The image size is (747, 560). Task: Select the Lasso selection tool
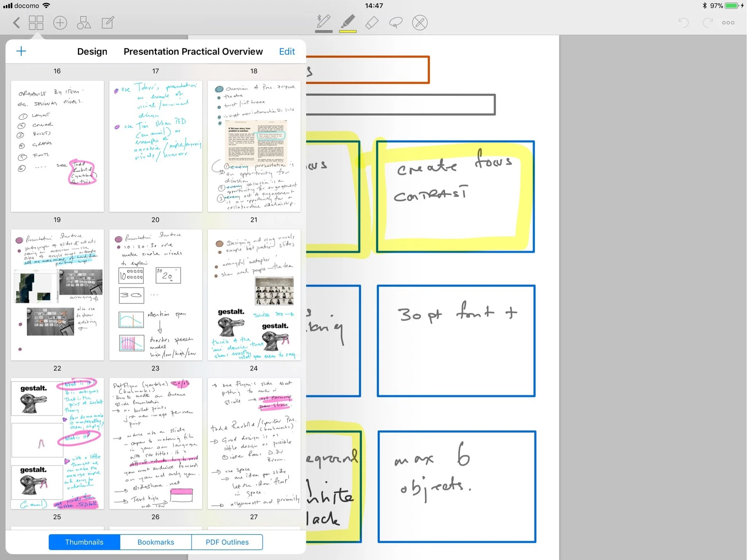tap(396, 23)
